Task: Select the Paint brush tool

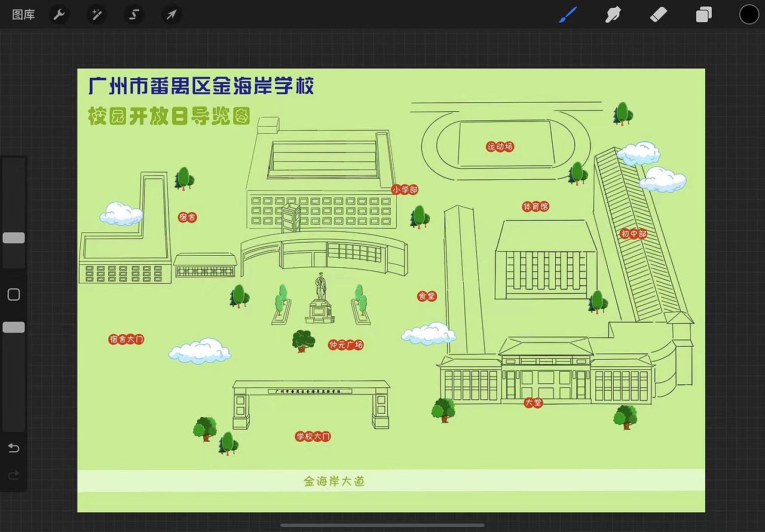Action: click(568, 14)
